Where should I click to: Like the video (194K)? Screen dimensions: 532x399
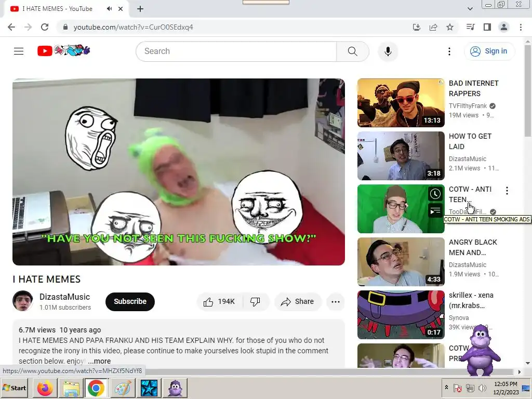(220, 302)
